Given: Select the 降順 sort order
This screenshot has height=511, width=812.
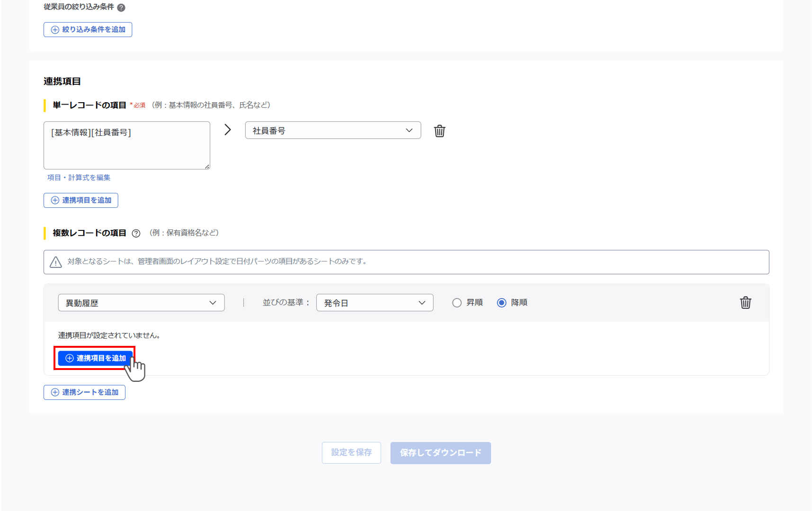Looking at the screenshot, I should [x=501, y=302].
